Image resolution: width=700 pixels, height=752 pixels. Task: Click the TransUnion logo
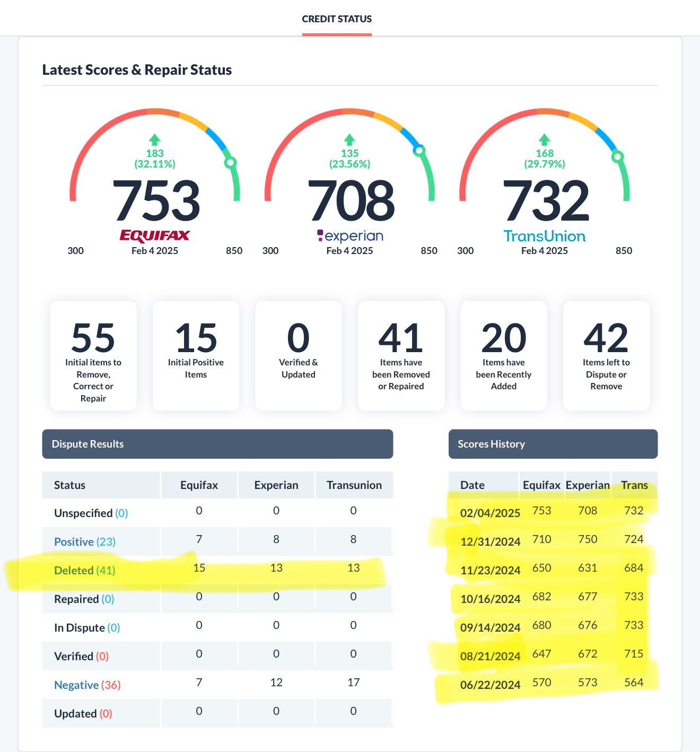click(544, 236)
